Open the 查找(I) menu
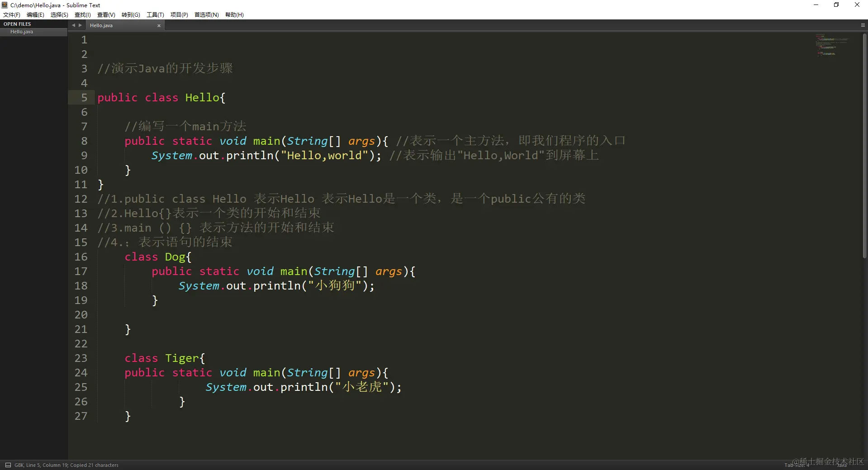Viewport: 868px width, 470px height. [83, 15]
